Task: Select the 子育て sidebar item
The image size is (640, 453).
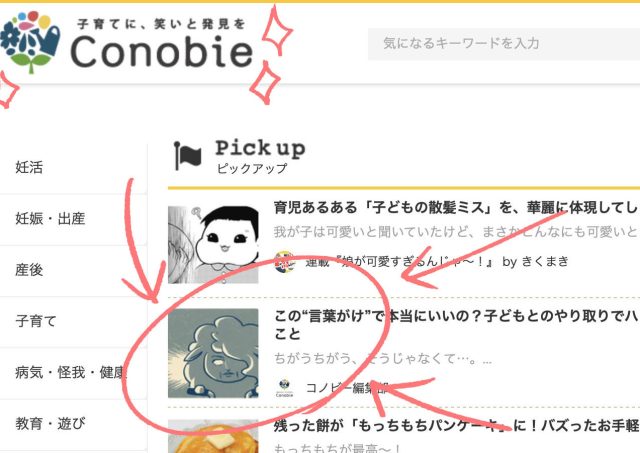Action: (x=73, y=321)
